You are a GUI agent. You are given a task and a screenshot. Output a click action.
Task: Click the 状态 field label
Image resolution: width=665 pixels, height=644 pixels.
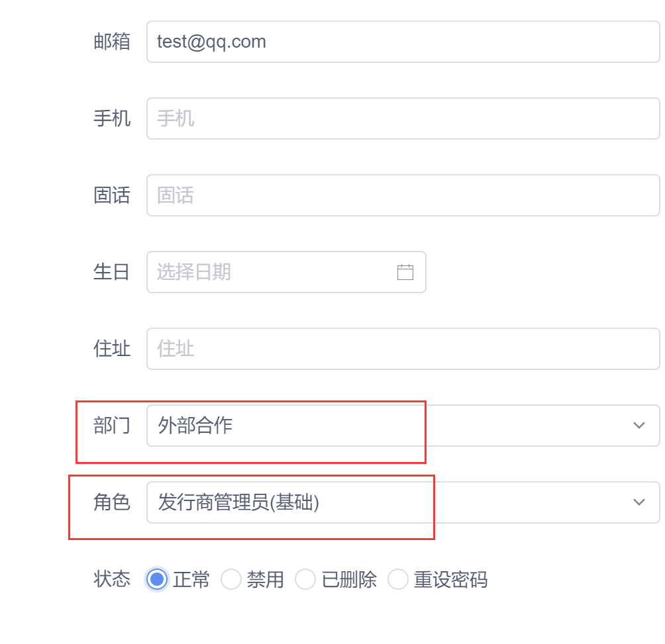click(112, 579)
